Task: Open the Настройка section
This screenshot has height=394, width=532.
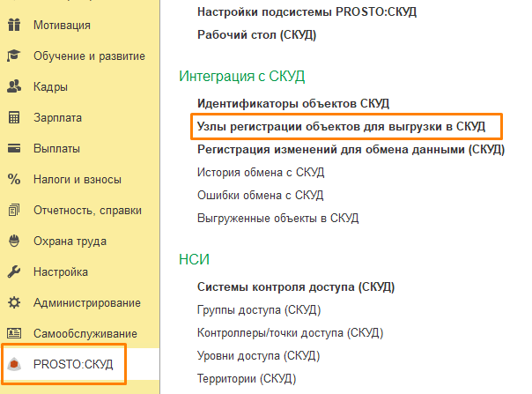Action: click(61, 272)
